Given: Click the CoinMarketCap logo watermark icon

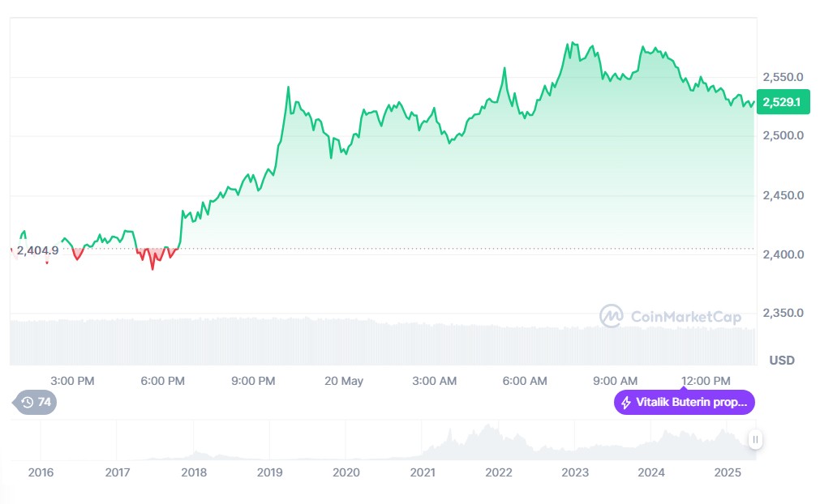Looking at the screenshot, I should pyautogui.click(x=611, y=317).
